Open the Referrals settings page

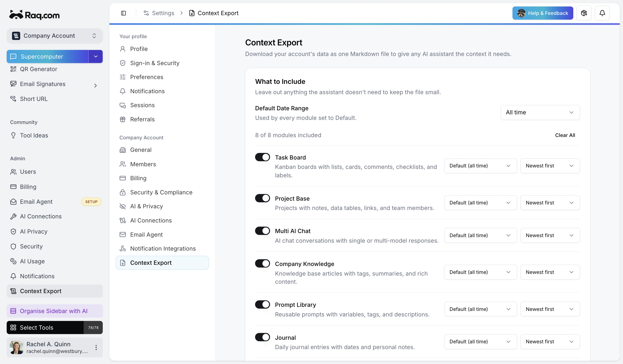162,119
